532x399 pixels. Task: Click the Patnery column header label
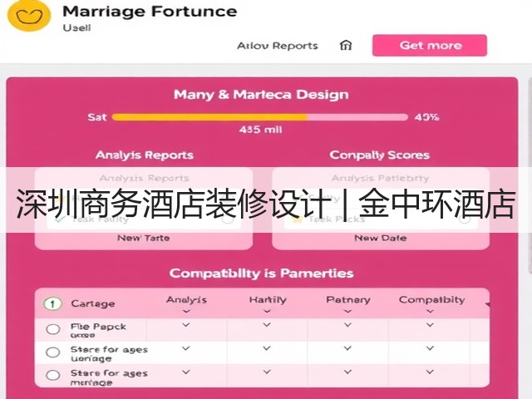coord(348,300)
